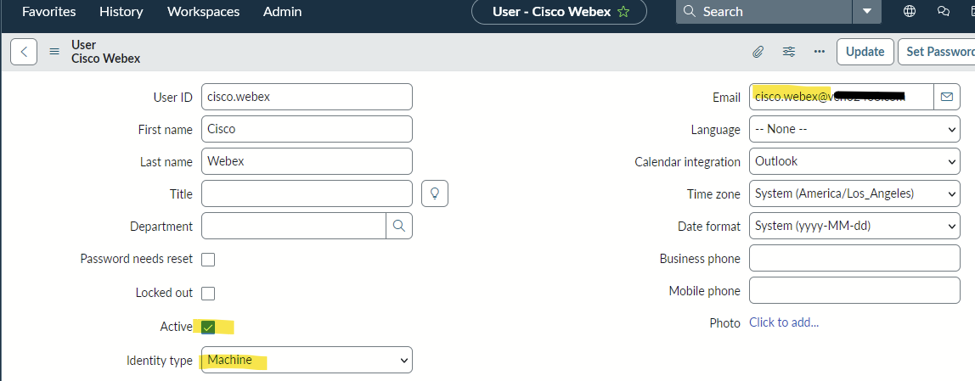
Task: Open the History menu
Action: click(x=121, y=11)
